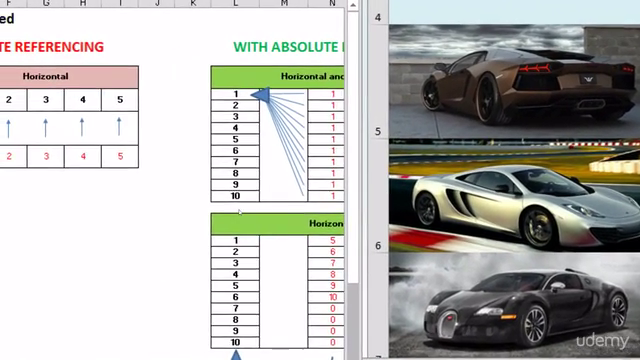This screenshot has height=360, width=640.
Task: Click red cell "5" in the horizontal table
Action: (120, 156)
